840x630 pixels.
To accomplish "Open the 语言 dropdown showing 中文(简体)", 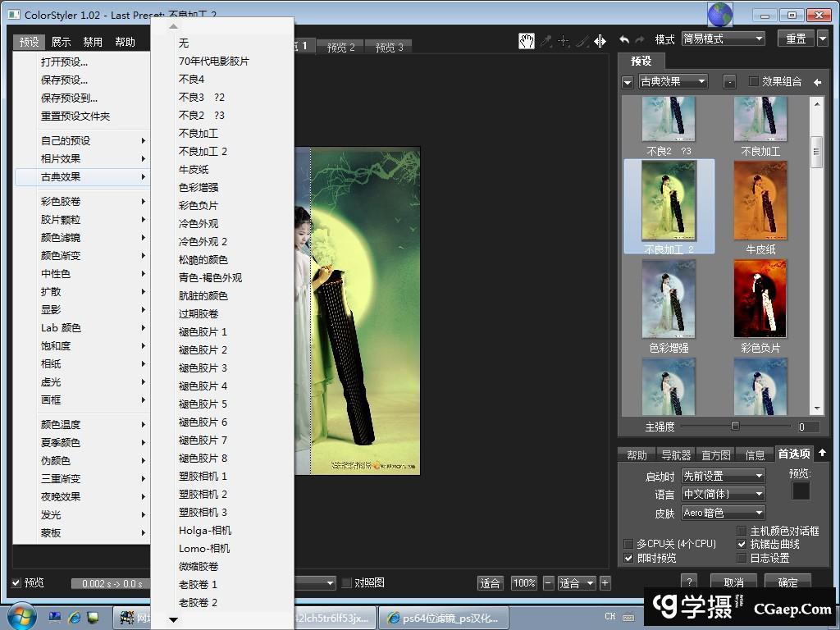I will coord(722,494).
